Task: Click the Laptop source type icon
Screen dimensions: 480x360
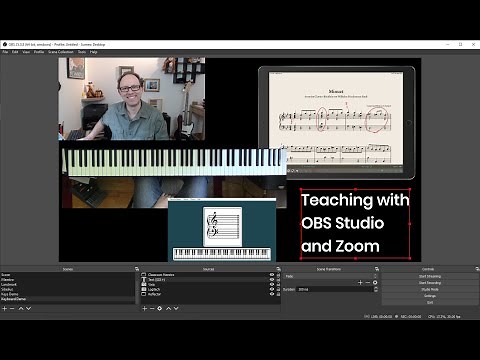Action: (x=144, y=289)
